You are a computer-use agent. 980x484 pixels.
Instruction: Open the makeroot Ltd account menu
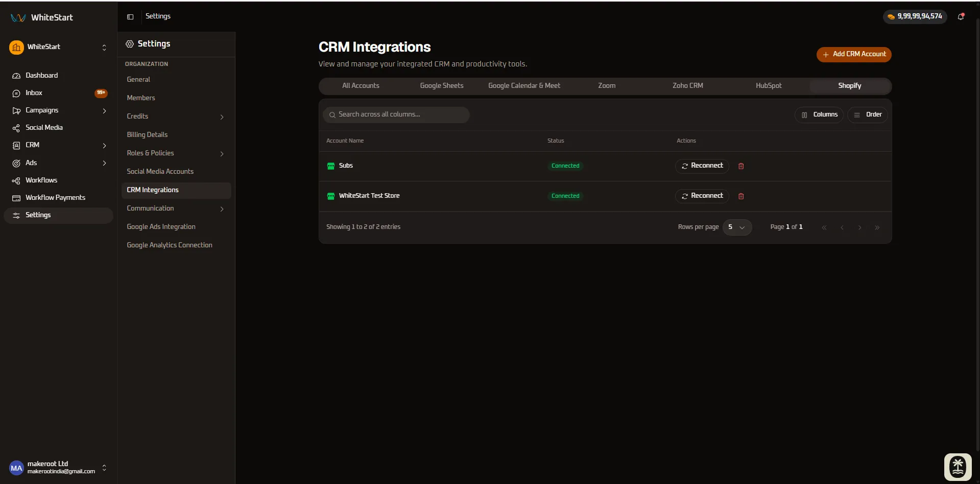(x=58, y=468)
